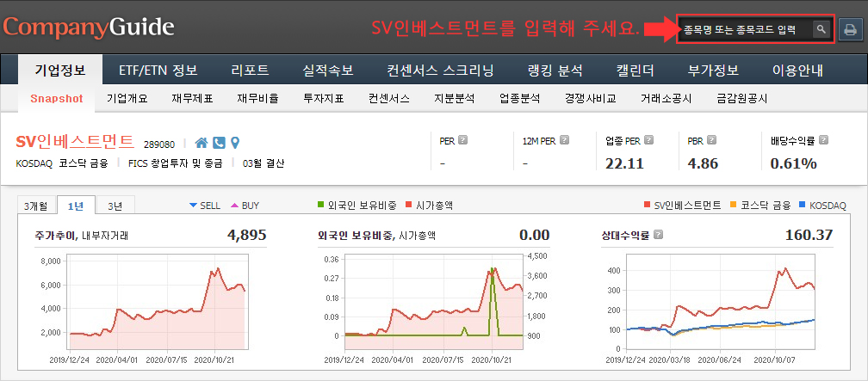Toggle the 시가총액 legend series
This screenshot has width=868, height=381.
click(x=430, y=206)
